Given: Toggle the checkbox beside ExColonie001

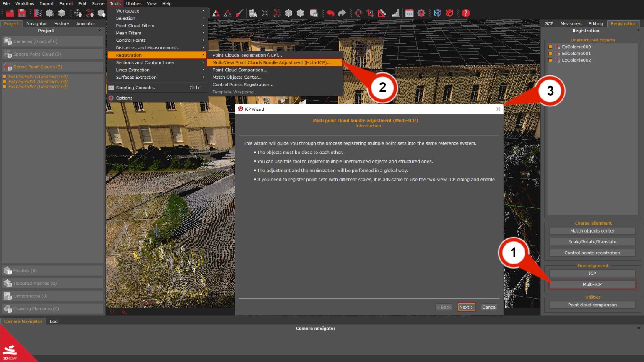Looking at the screenshot, I should point(551,54).
